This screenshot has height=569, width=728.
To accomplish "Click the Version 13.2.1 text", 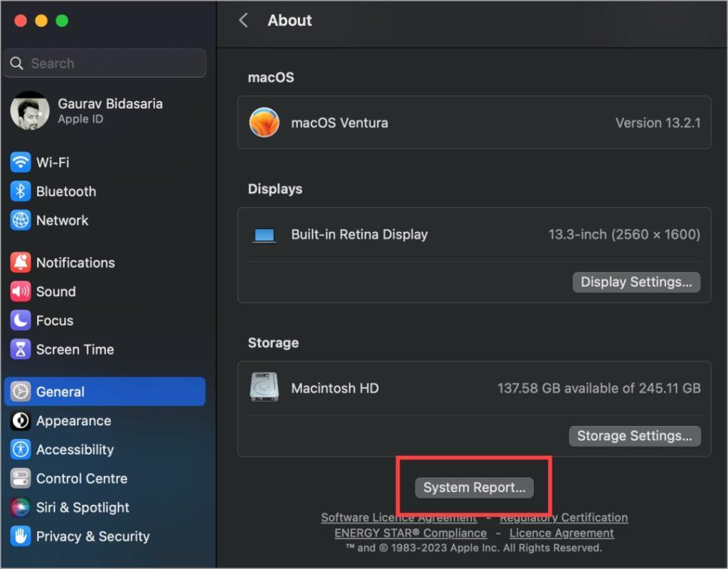I will [x=658, y=122].
